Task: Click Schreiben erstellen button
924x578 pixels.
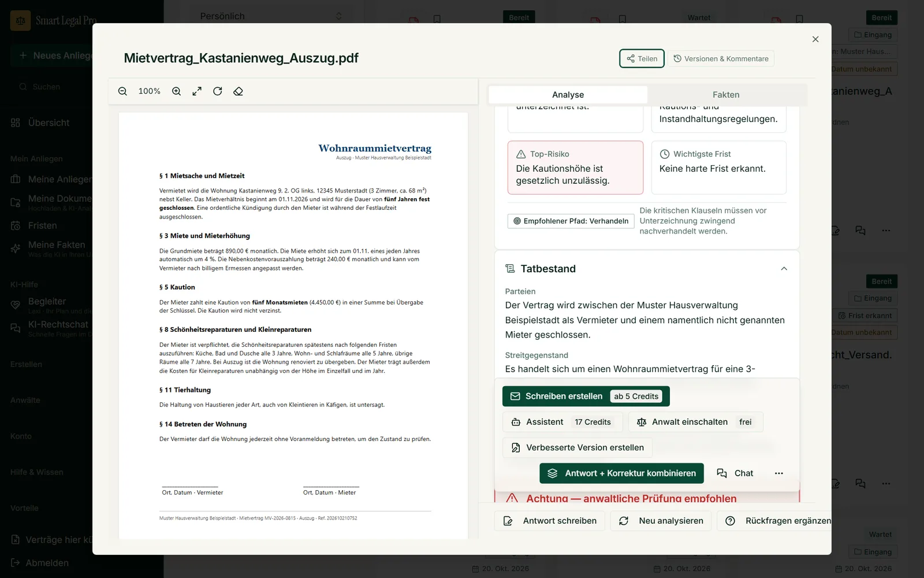Action: (x=586, y=397)
